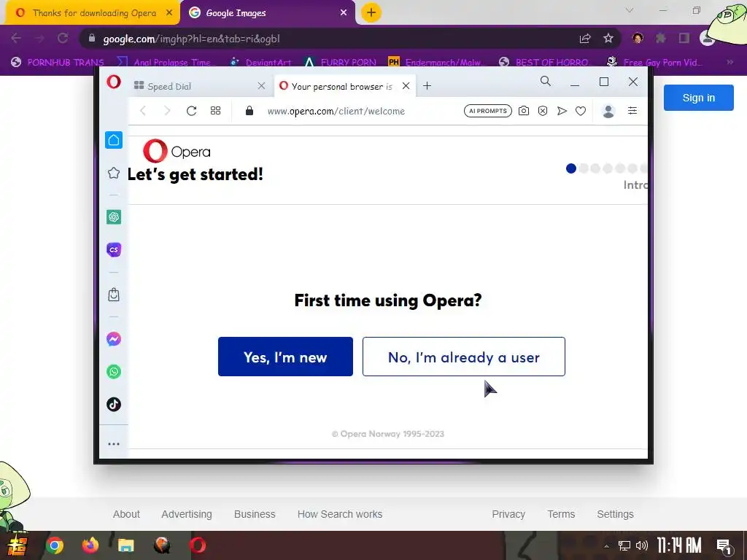Click the Opera logo on welcome page
This screenshot has height=560, width=747.
coord(177,151)
